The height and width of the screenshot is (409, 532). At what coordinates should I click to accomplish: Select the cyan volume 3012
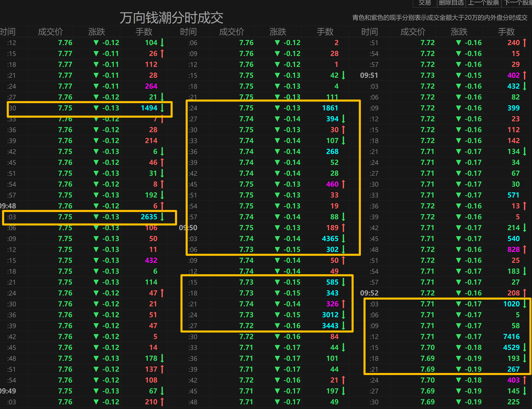coord(330,315)
